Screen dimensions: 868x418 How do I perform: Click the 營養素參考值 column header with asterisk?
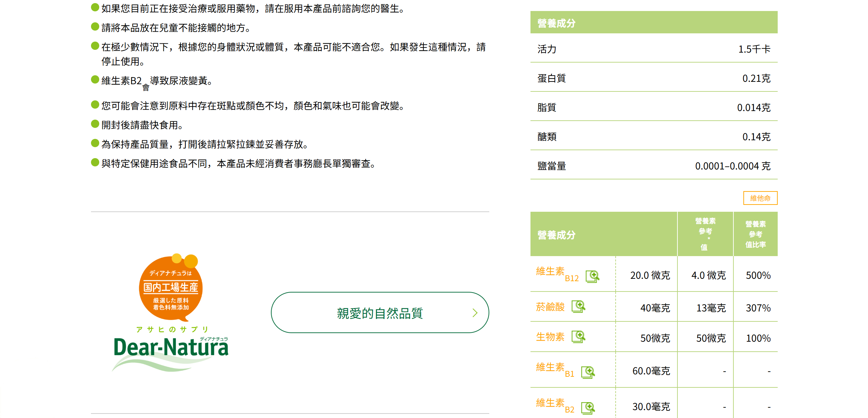(705, 234)
